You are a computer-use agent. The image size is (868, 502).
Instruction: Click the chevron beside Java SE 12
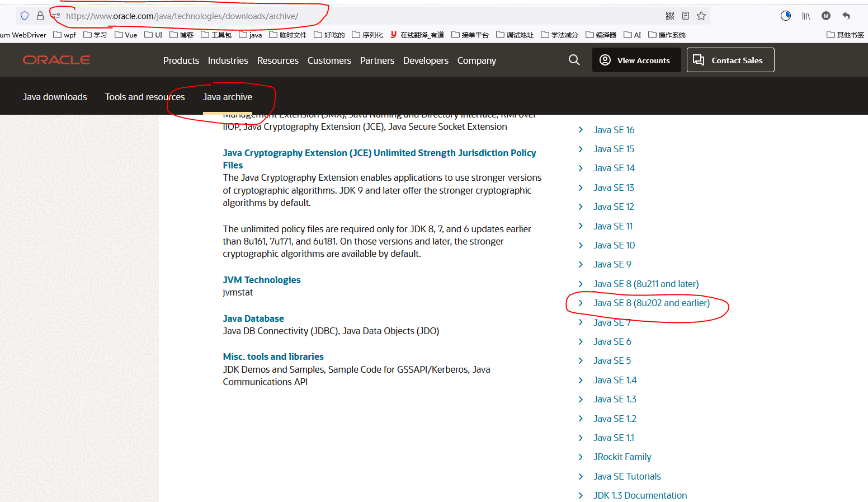tap(581, 207)
